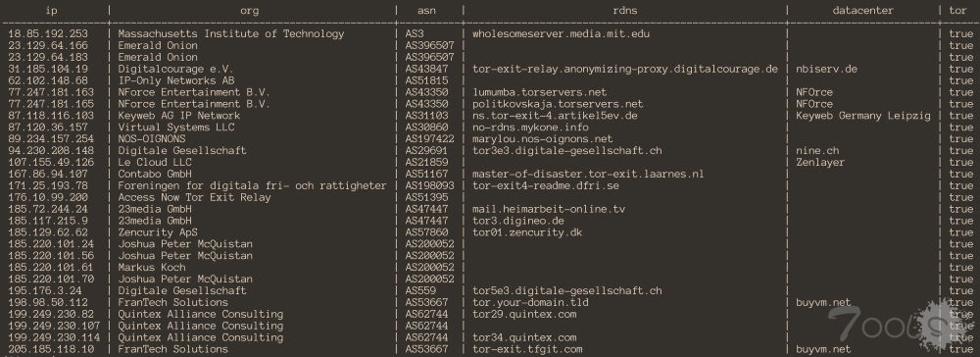
Task: Click the 'asn' column header
Action: tap(427, 11)
